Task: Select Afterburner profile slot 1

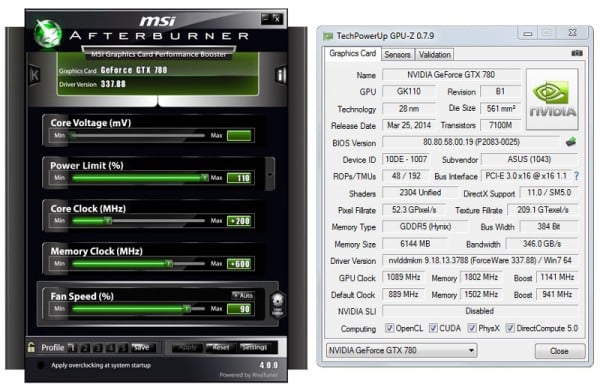Action: [x=72, y=348]
